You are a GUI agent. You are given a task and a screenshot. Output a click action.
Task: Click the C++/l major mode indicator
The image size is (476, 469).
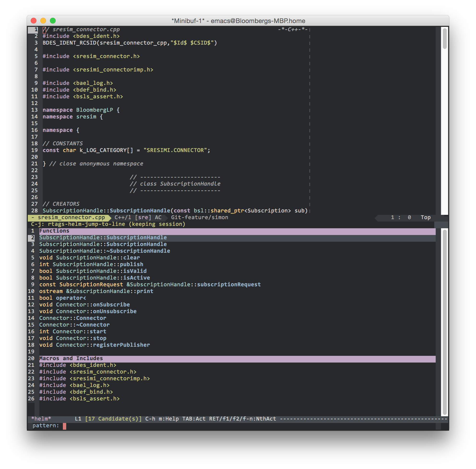[123, 217]
